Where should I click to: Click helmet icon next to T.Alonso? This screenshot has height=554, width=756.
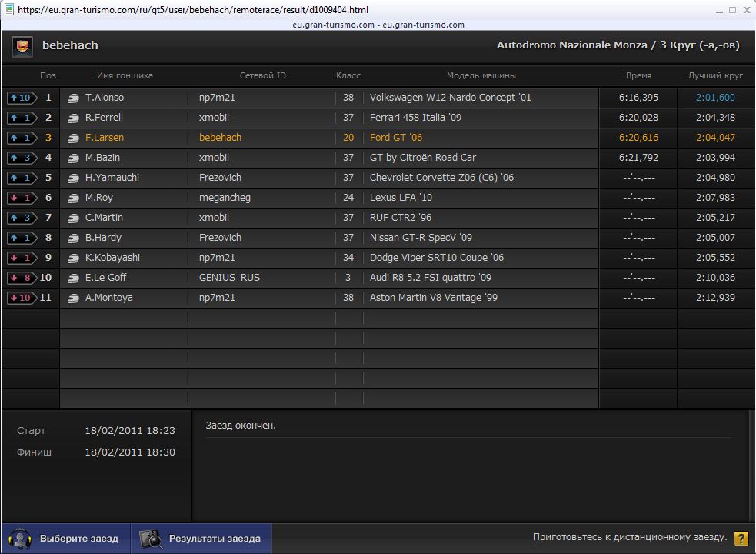73,98
